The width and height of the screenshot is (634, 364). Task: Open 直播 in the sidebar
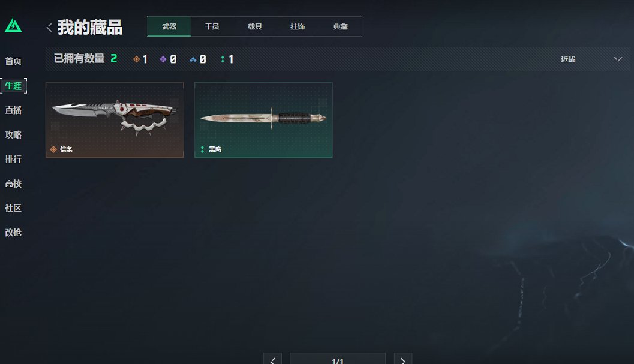[x=13, y=110]
